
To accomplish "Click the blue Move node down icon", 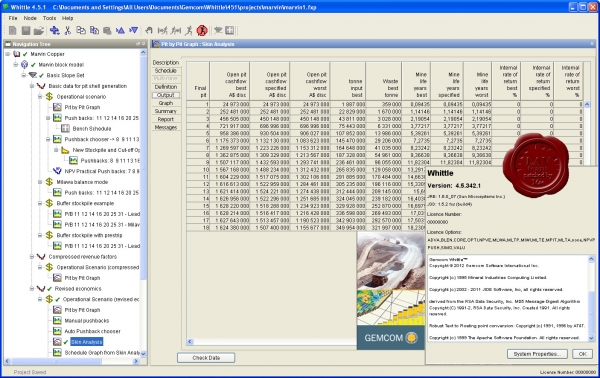I will click(x=133, y=30).
